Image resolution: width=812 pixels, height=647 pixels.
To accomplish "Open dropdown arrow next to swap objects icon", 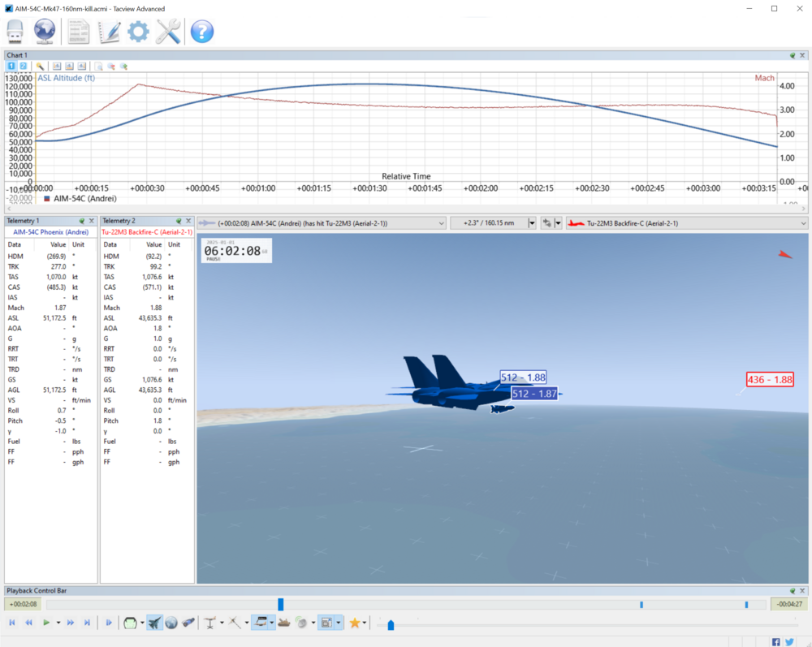I will tap(558, 223).
